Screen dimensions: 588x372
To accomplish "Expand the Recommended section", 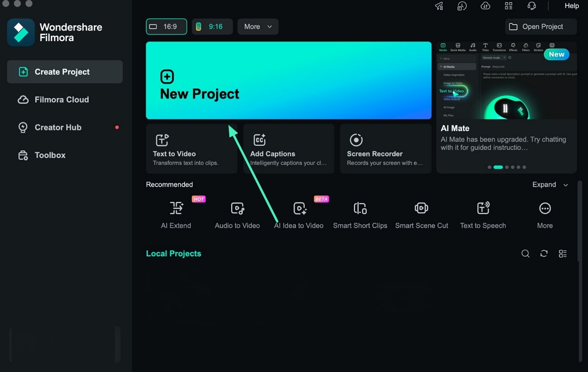I will tap(550, 184).
